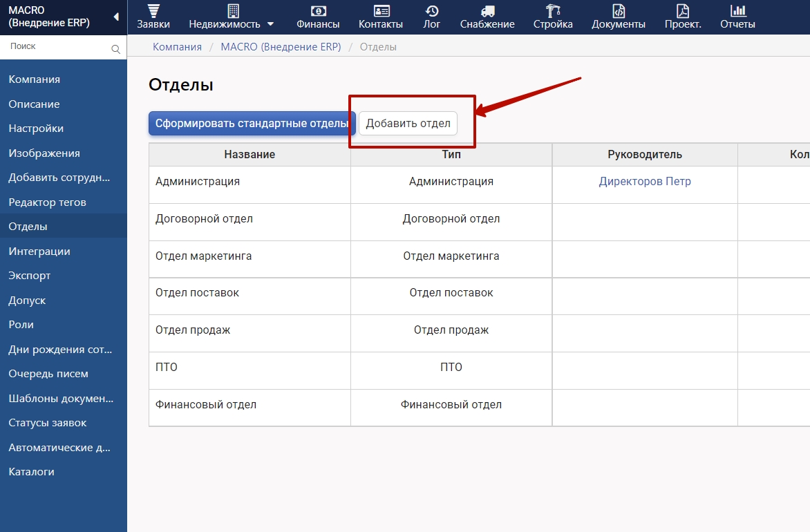Click the Проект. PDF icon
810x532 pixels.
[x=683, y=10]
